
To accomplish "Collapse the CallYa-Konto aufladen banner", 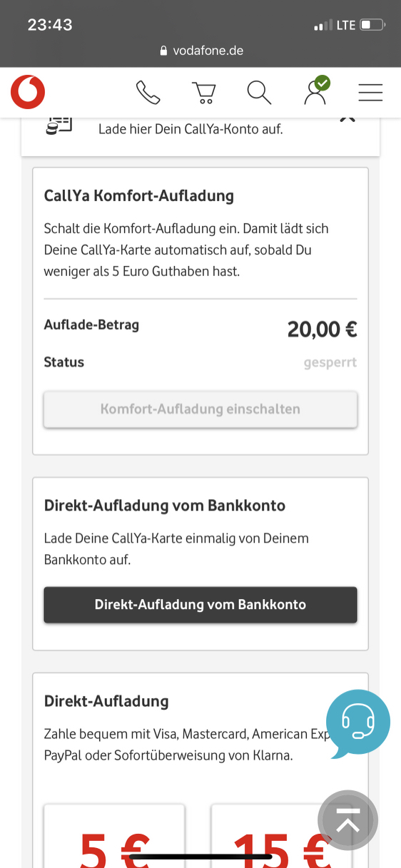I will click(x=347, y=118).
